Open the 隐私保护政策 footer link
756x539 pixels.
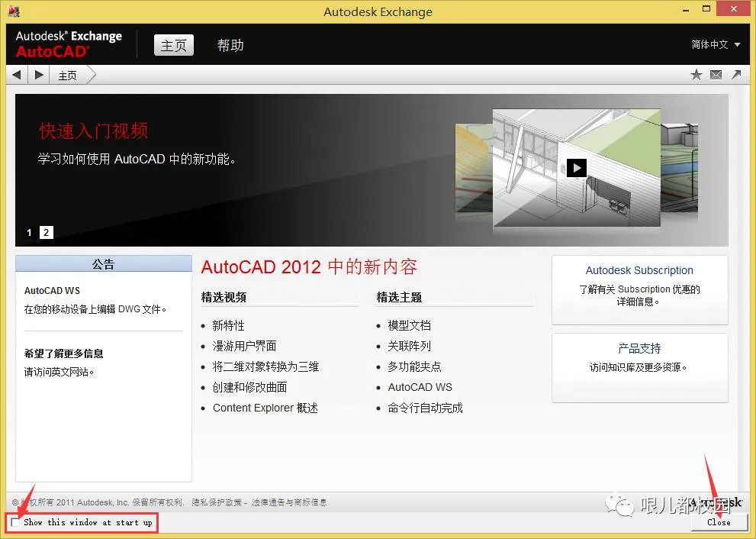217,502
